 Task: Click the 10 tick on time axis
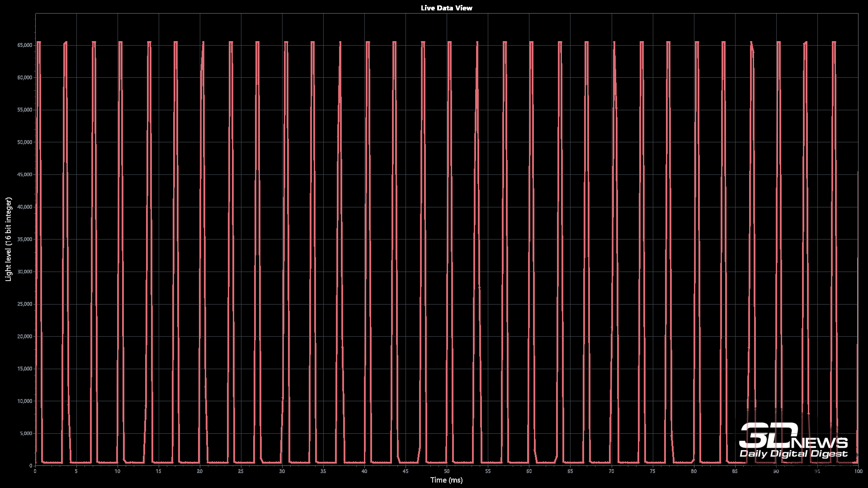click(x=117, y=471)
